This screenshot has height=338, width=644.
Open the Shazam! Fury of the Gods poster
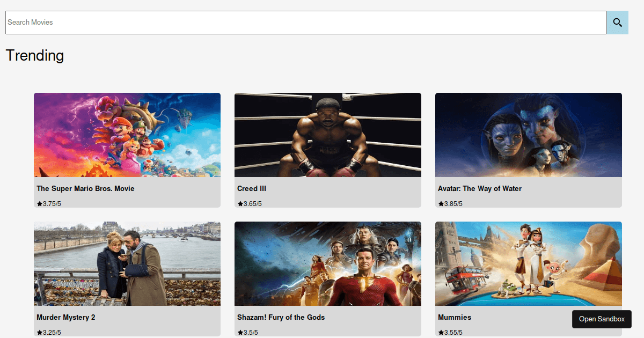click(x=328, y=263)
